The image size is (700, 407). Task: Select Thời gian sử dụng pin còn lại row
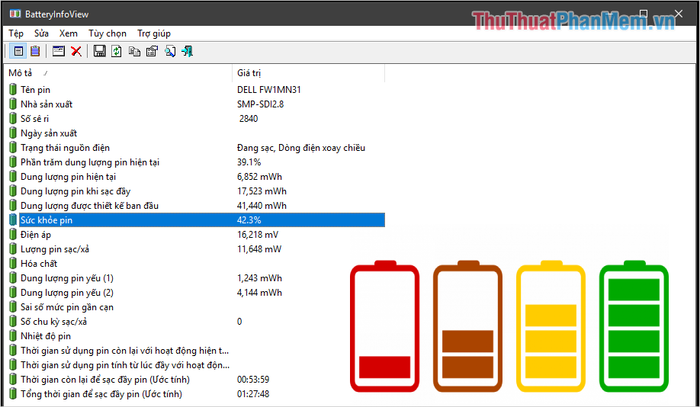click(x=196, y=350)
